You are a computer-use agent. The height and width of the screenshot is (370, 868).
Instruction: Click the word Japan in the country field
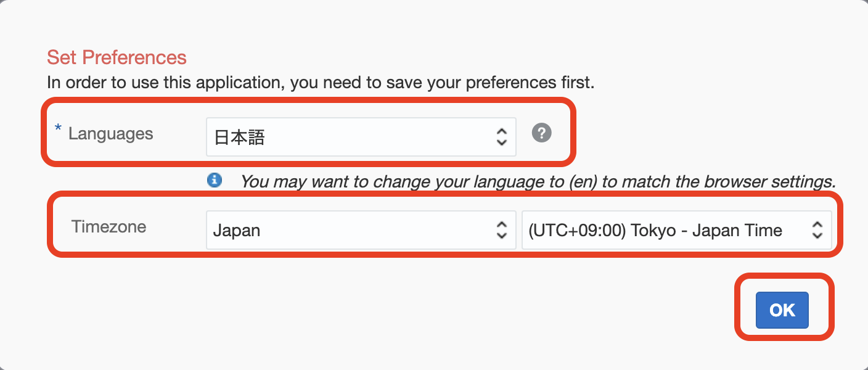click(x=237, y=231)
